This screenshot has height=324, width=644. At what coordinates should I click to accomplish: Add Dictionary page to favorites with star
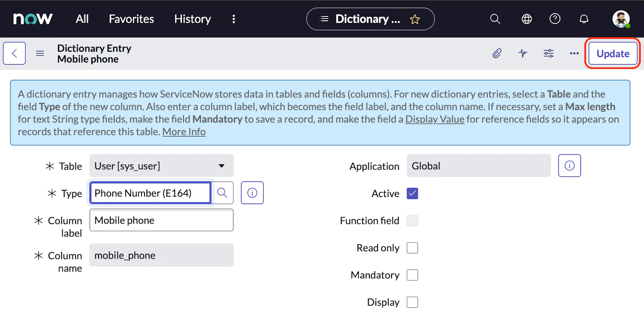[x=415, y=19]
